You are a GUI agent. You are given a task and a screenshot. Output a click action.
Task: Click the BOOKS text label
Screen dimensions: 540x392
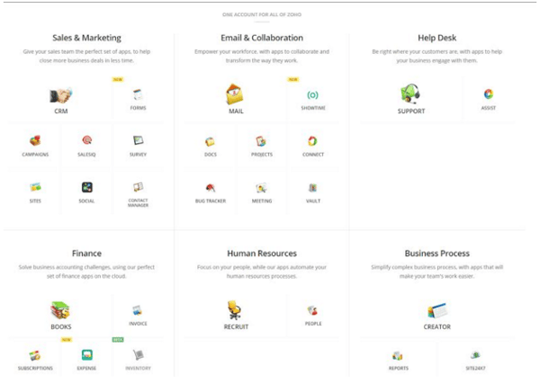61,326
